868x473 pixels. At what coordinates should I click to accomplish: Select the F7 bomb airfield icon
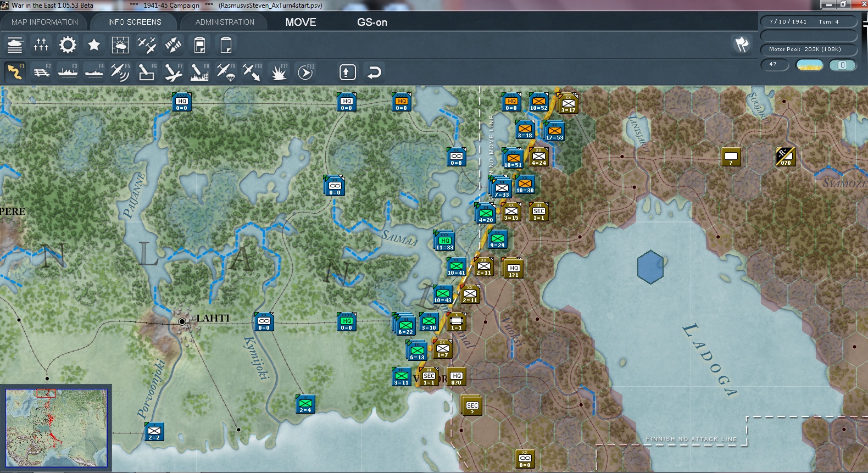pos(173,72)
